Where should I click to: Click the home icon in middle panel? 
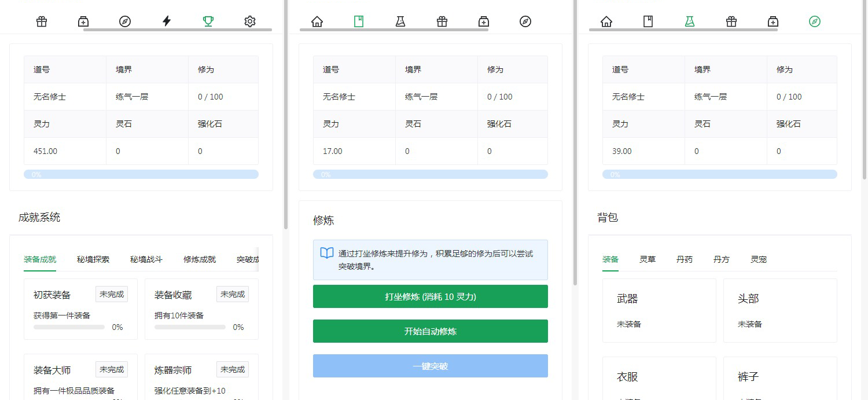click(x=317, y=21)
